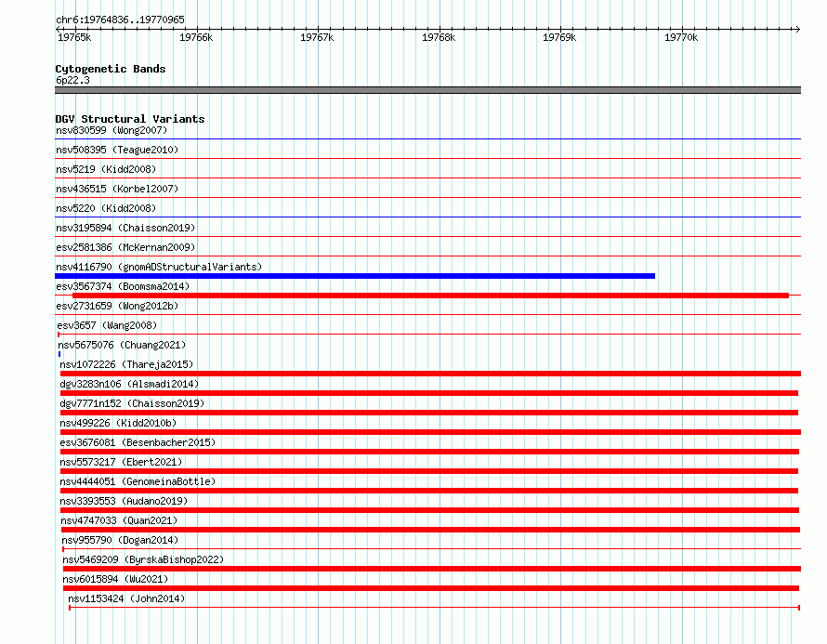Select the red nsv6015894 Wu2021 variant bar
The image size is (827, 644).
pyautogui.click(x=431, y=588)
